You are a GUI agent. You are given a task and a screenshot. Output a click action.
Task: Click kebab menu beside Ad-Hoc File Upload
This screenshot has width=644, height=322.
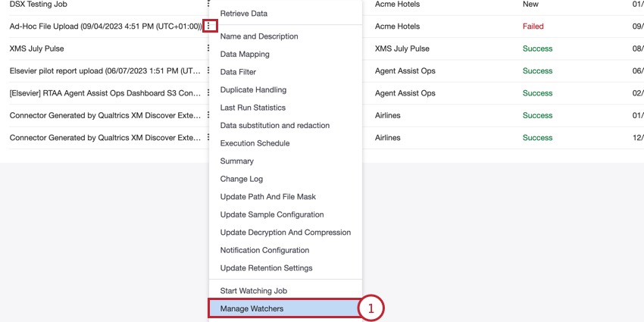[210, 26]
